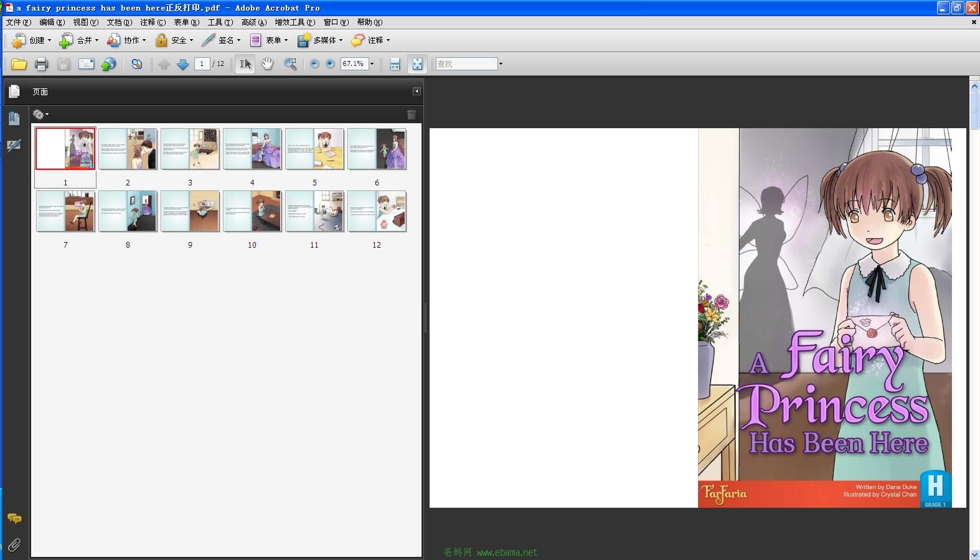
Task: Open the Comments panel sidebar icon
Action: (x=14, y=518)
